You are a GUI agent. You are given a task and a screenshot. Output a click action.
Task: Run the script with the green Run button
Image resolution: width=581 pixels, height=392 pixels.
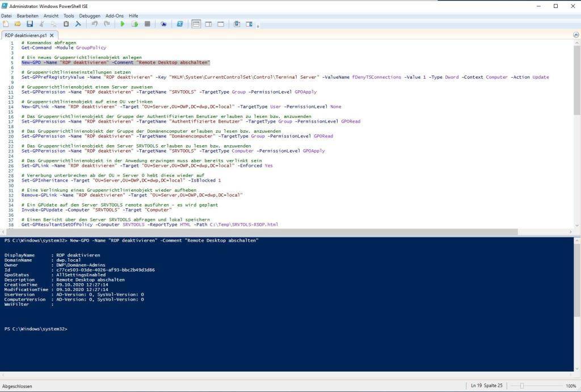[123, 24]
